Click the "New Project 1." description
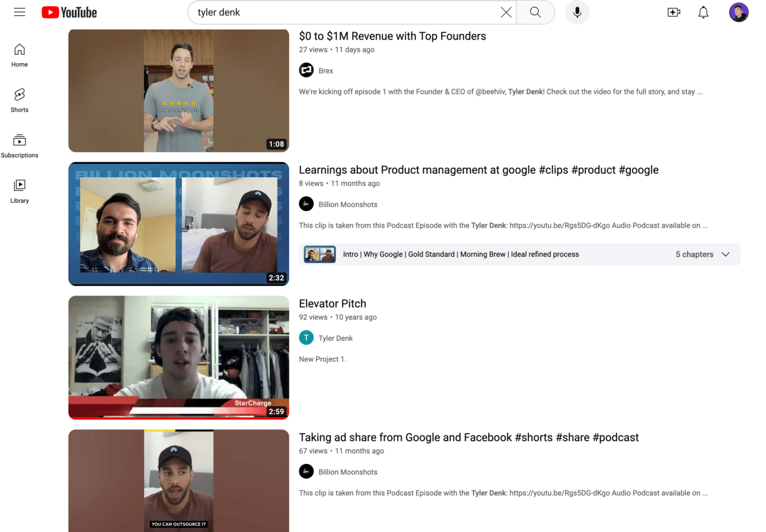766x532 pixels. (323, 359)
